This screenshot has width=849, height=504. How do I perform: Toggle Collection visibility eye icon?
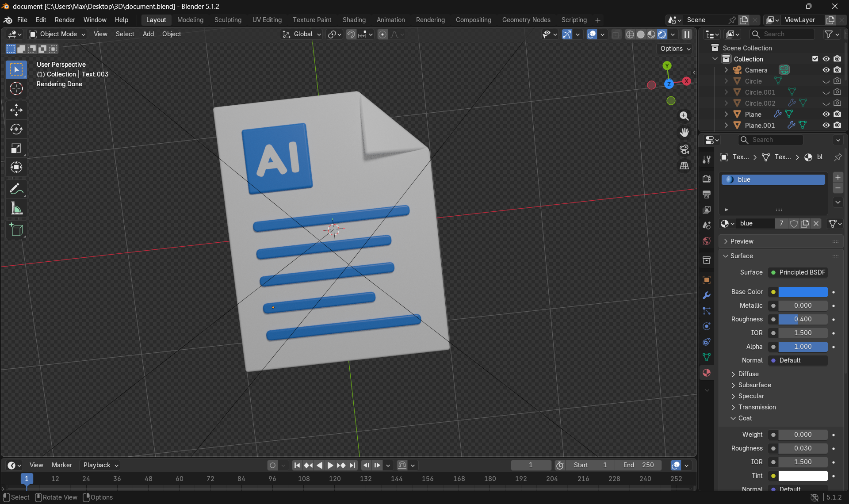click(x=826, y=59)
